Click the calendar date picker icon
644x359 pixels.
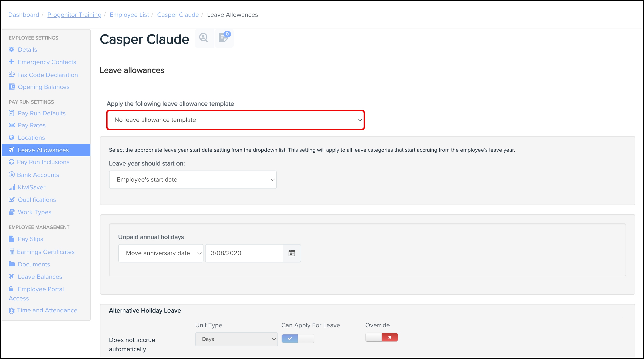click(x=291, y=253)
